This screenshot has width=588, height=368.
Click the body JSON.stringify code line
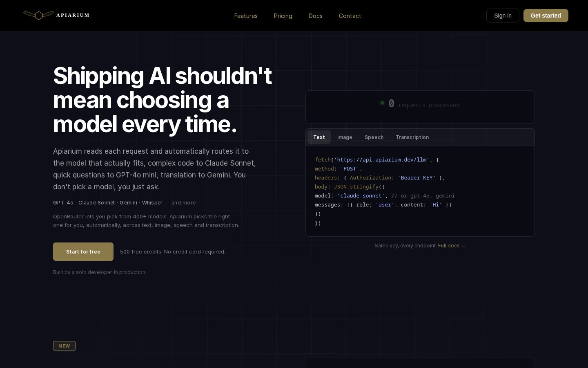click(350, 187)
